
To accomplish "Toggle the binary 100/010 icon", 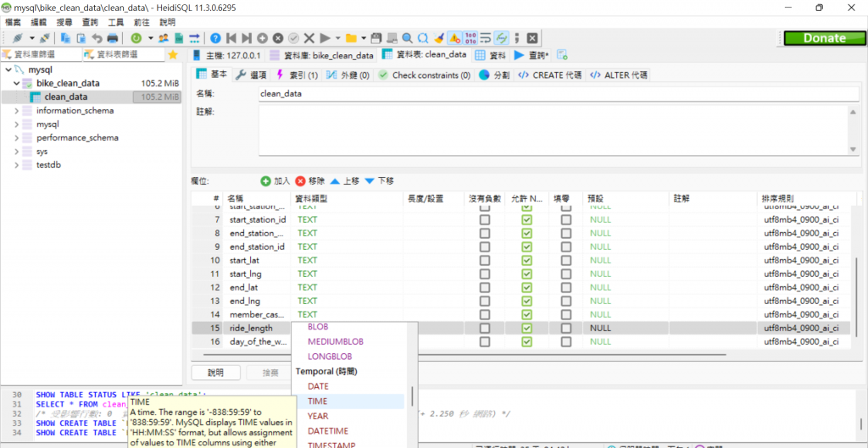I will tap(470, 38).
